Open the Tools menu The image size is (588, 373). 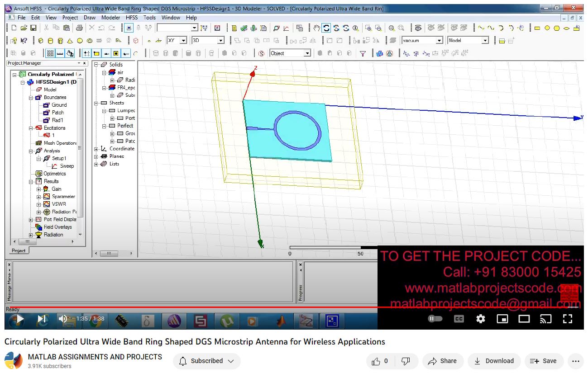149,18
